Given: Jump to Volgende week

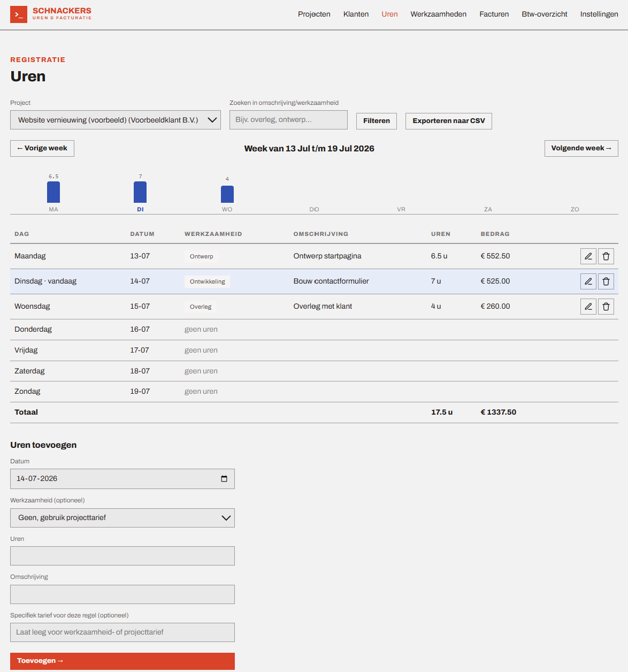Looking at the screenshot, I should point(581,148).
